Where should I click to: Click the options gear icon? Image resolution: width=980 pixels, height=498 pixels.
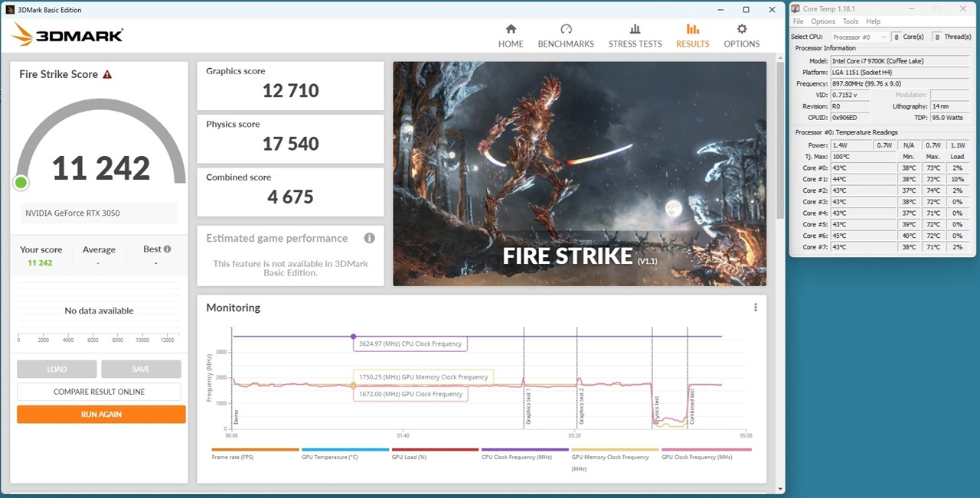coord(741,29)
